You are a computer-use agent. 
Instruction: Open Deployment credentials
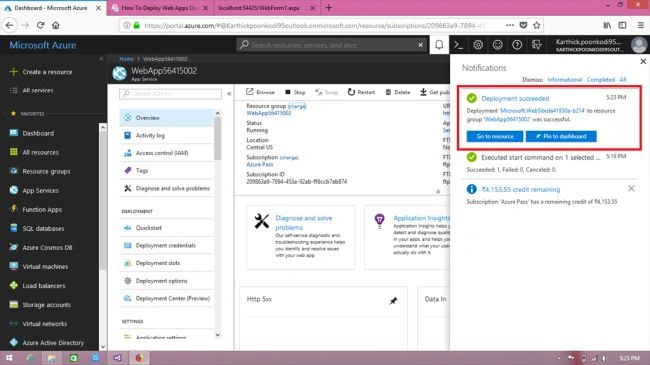click(x=167, y=246)
